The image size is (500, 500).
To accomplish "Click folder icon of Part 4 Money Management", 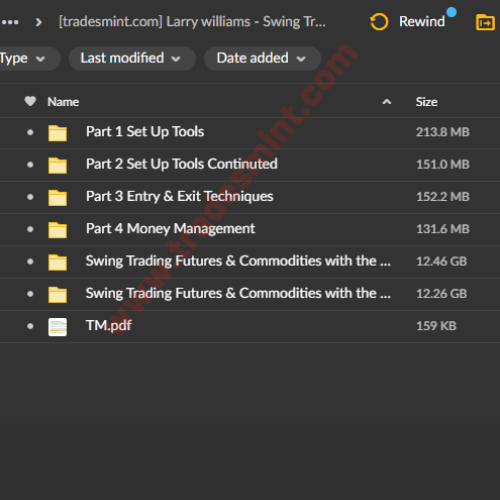I will pos(57,230).
